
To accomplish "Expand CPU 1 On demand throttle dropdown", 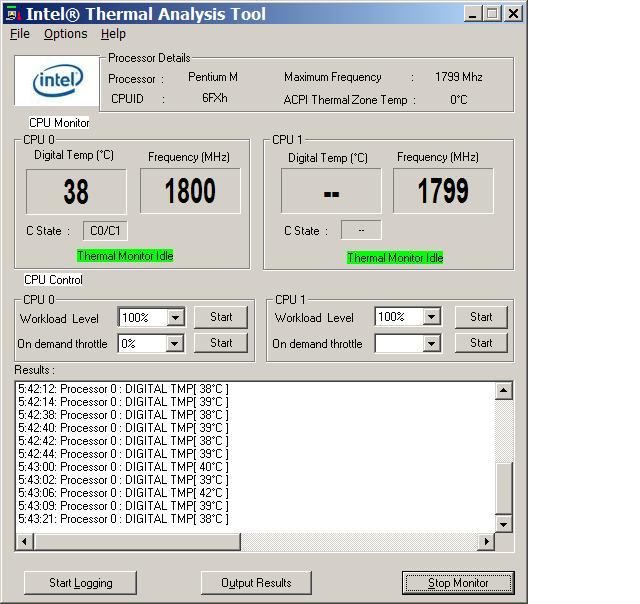I will pos(431,344).
